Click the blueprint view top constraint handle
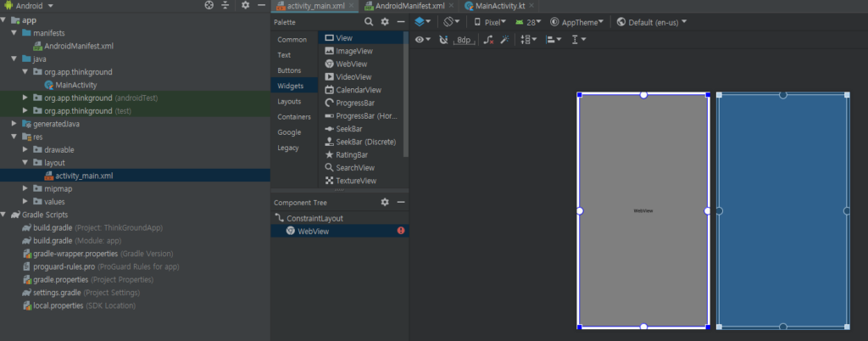Image resolution: width=868 pixels, height=341 pixels. [x=782, y=95]
